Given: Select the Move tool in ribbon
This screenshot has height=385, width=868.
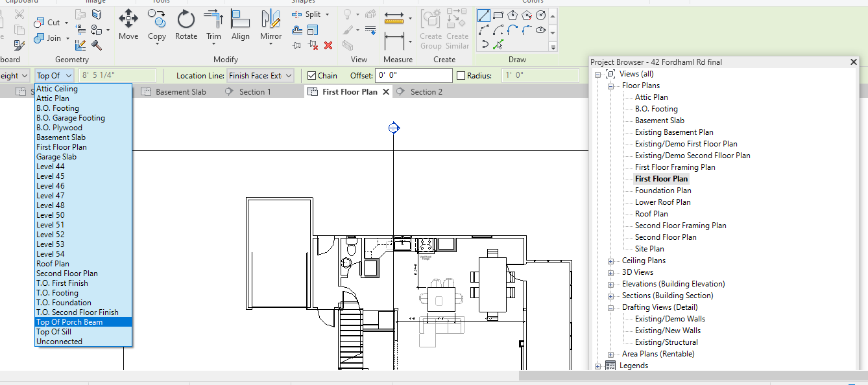Looking at the screenshot, I should [x=128, y=25].
